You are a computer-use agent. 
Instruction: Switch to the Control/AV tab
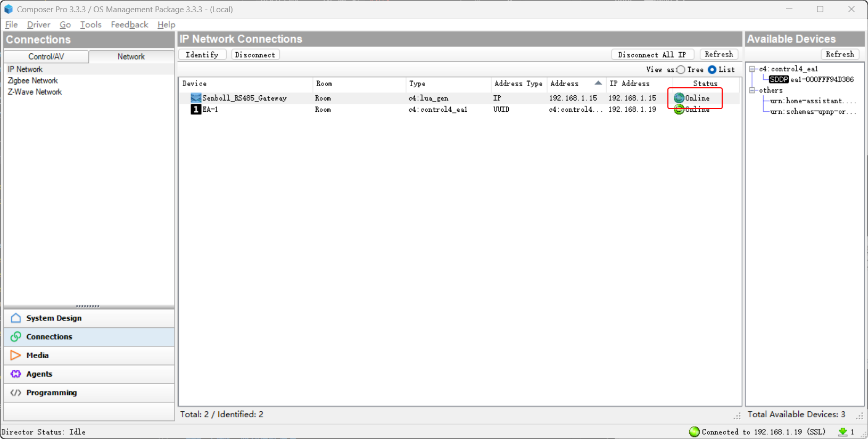[x=46, y=56]
